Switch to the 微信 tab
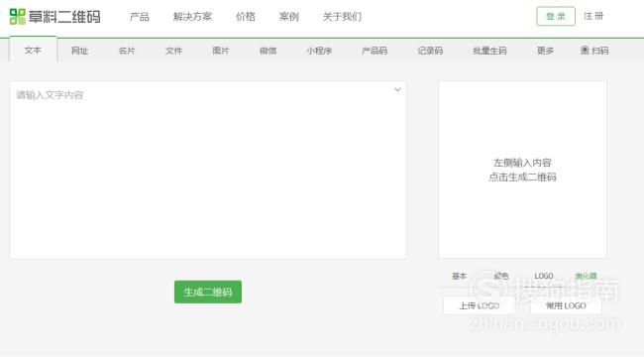644x357 pixels. (268, 51)
